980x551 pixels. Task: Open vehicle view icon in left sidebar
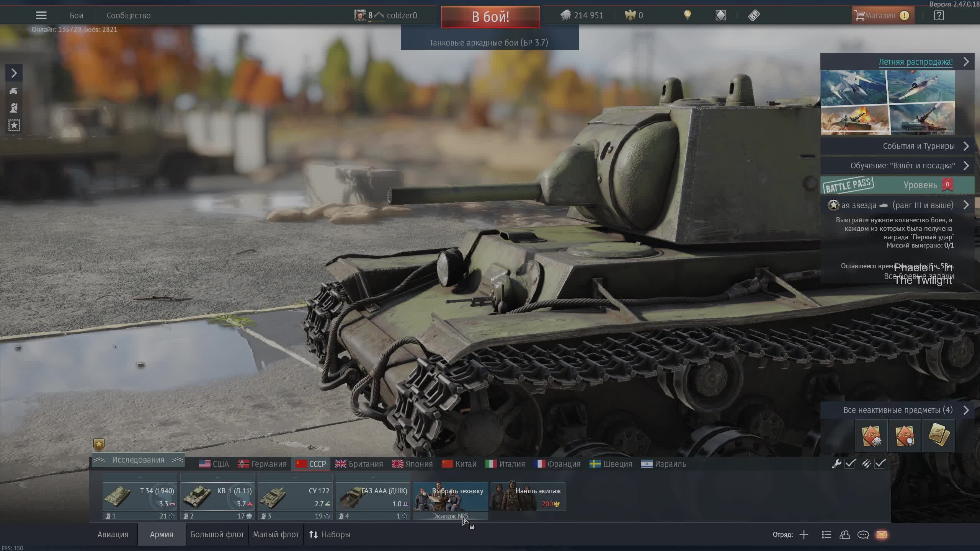14,91
